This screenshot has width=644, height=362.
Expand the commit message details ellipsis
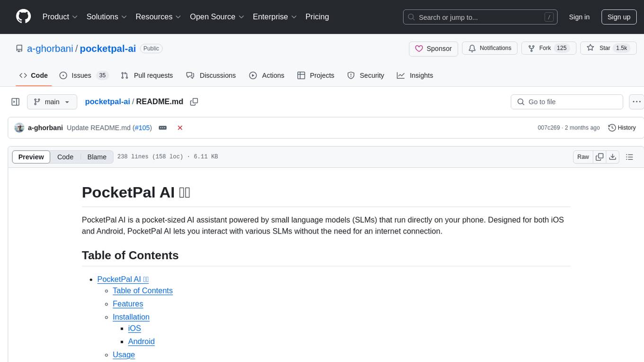pos(162,128)
